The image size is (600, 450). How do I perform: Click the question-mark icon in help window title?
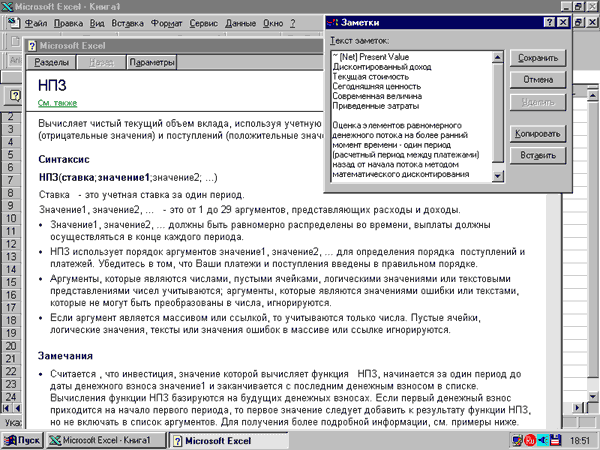coord(33,46)
